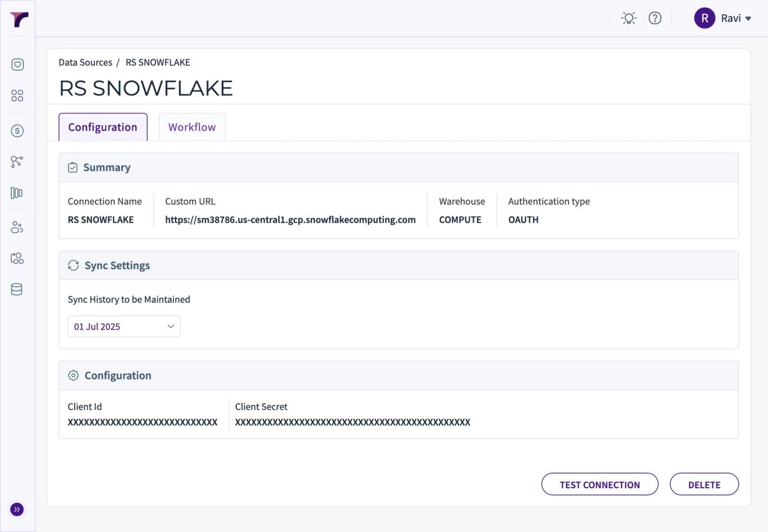Click the masked Client Secret value

click(353, 422)
